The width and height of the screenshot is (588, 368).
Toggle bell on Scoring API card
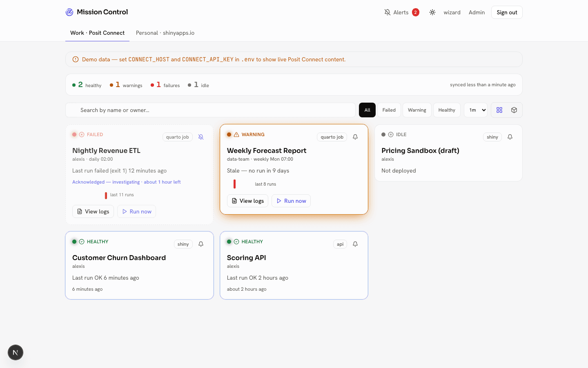pos(355,244)
